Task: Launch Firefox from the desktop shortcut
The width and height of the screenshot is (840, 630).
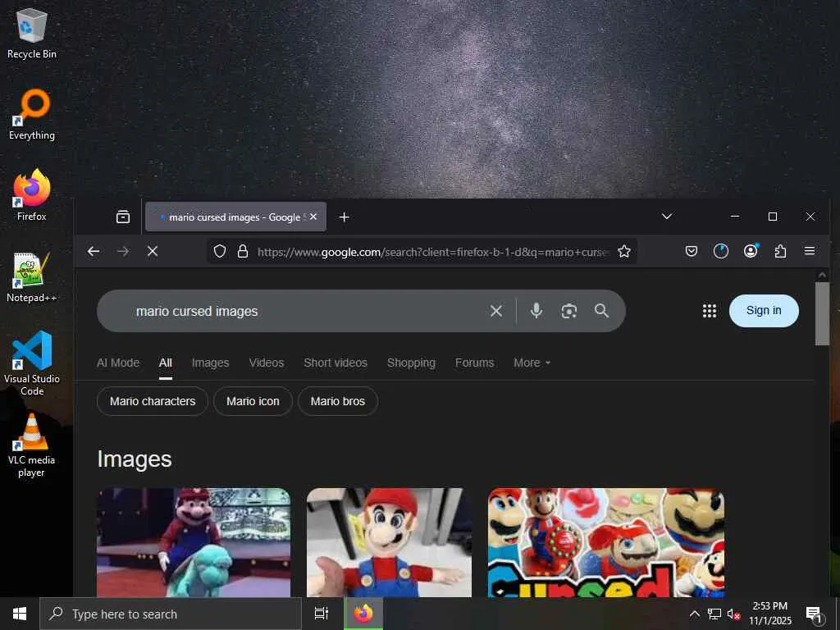Action: (x=32, y=195)
